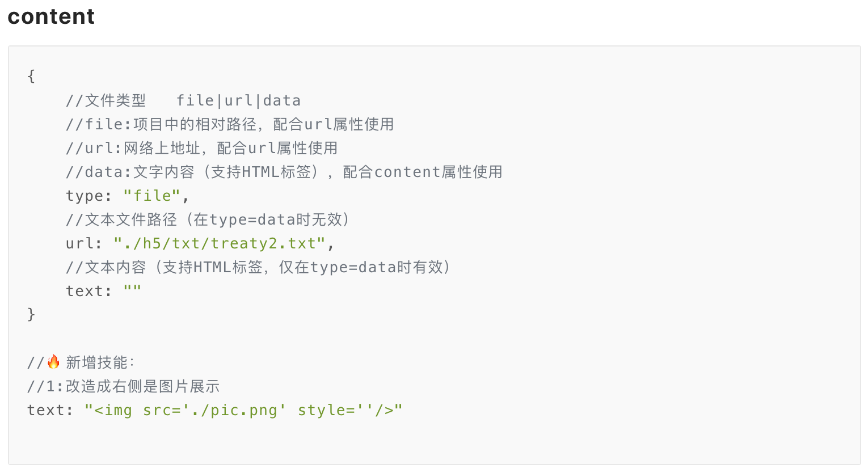Click the //file: comment about 相对路径
This screenshot has height=473, width=868.
tap(230, 124)
